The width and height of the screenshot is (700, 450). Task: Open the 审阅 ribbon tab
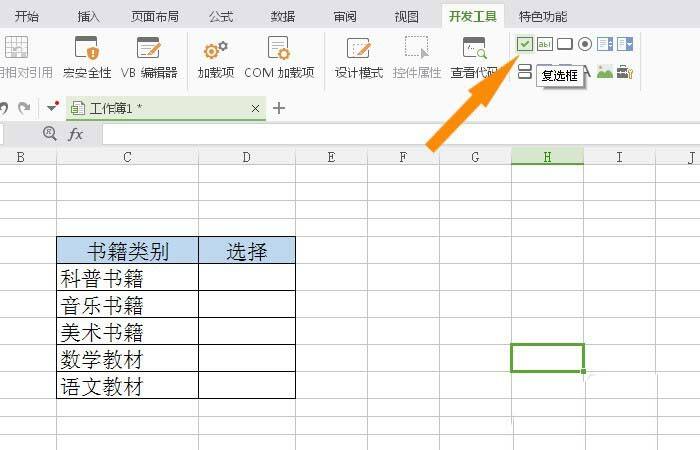coord(345,17)
